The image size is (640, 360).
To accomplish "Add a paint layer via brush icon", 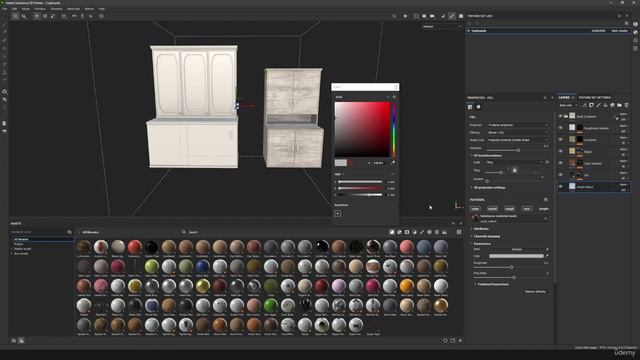I will (598, 105).
